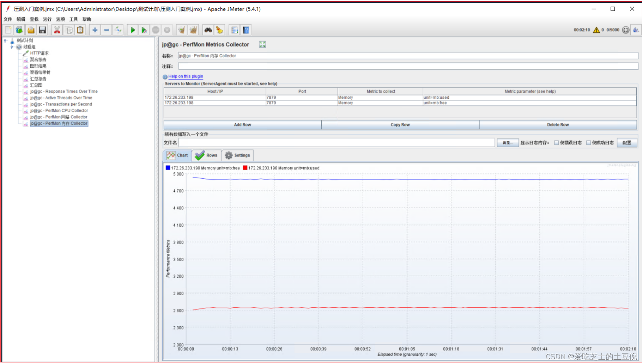Click the red mb:used legend swatch

coord(245,168)
